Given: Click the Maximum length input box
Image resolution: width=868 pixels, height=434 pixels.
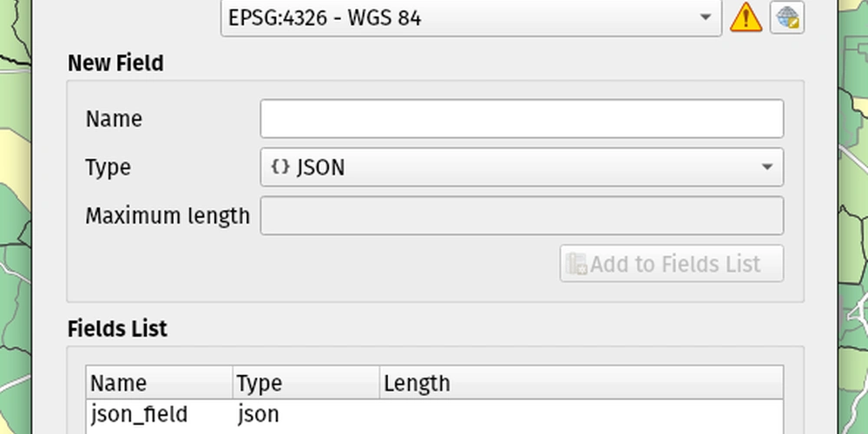Looking at the screenshot, I should (522, 215).
